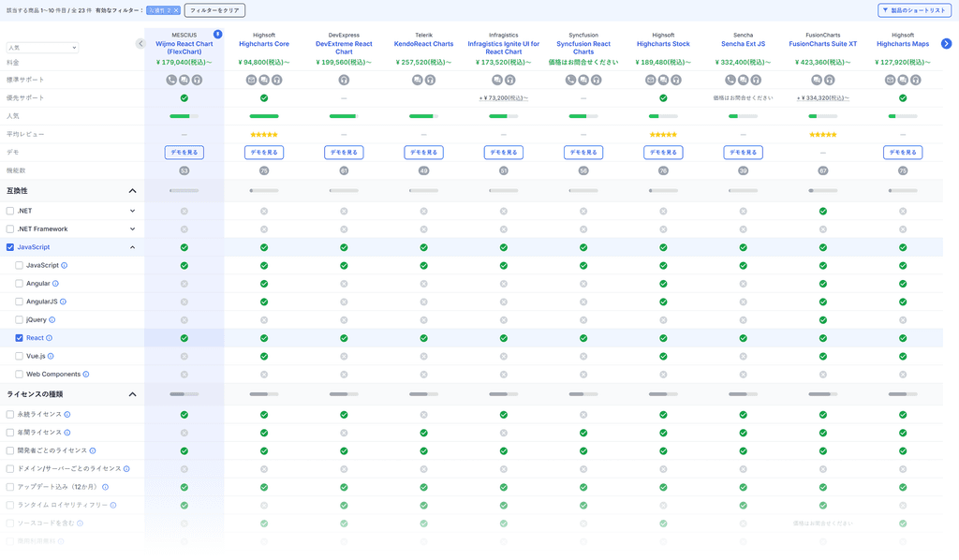
Task: Collapse the JavaScript group chevron
Action: [x=132, y=247]
